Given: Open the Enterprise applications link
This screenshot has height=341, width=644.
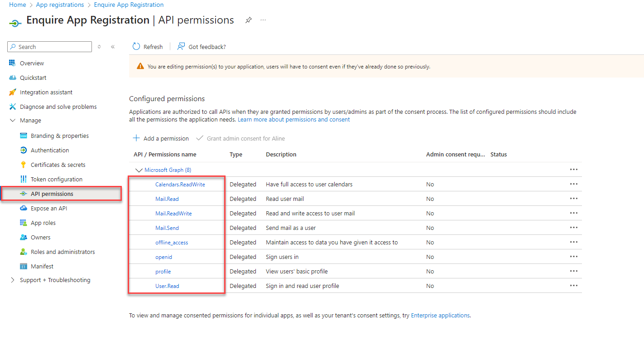Looking at the screenshot, I should [x=440, y=315].
